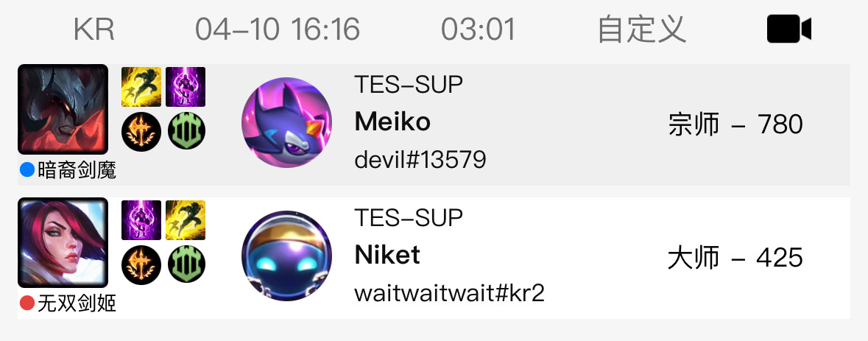Click Niket's green Resolve rune icon
868x341 pixels.
(186, 264)
